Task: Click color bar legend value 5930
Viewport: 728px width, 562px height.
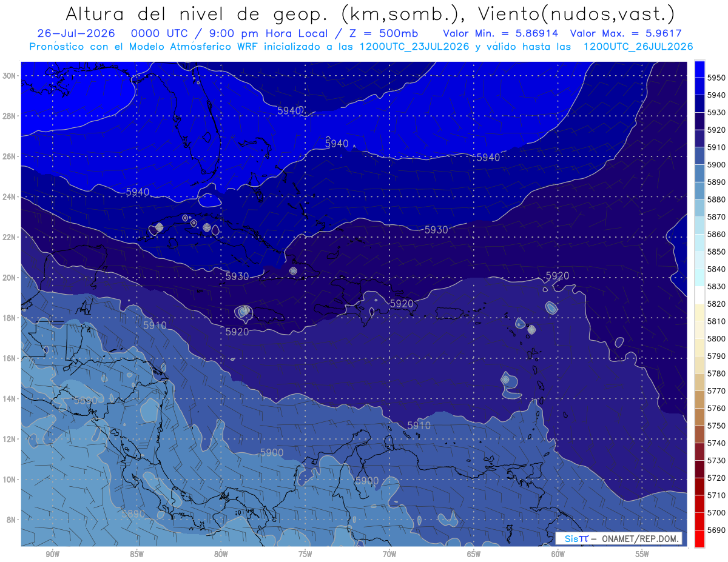Action: (716, 113)
